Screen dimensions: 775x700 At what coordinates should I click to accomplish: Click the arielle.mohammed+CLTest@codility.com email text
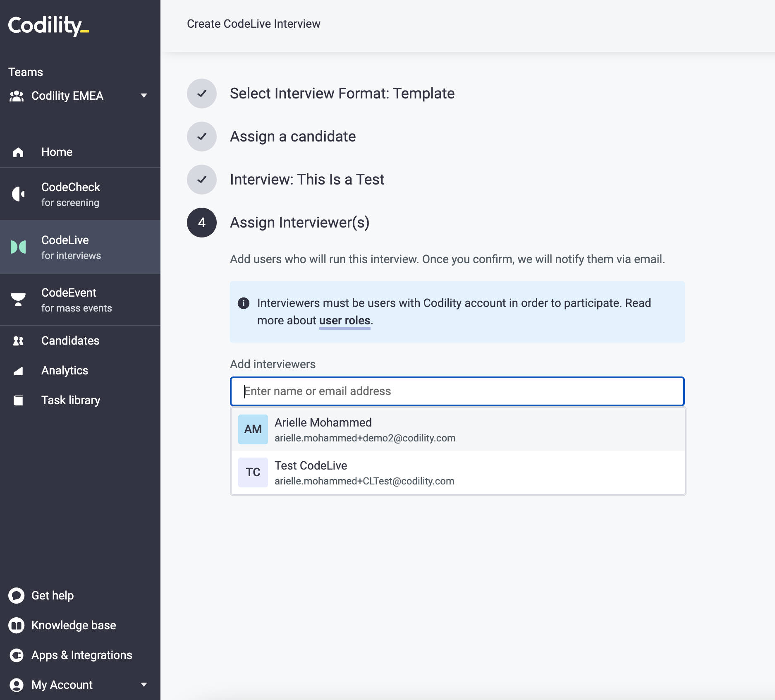[364, 481]
